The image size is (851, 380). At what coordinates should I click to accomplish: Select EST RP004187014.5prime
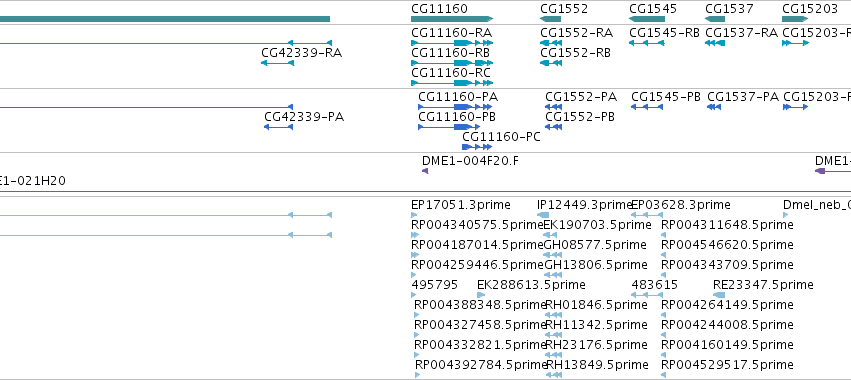pyautogui.click(x=477, y=245)
